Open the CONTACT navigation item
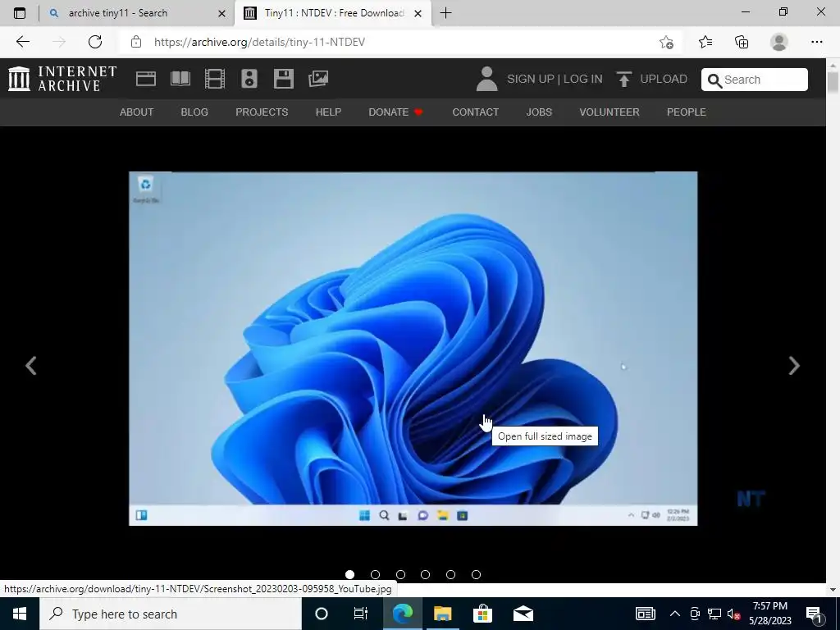The height and width of the screenshot is (630, 840). pos(475,112)
